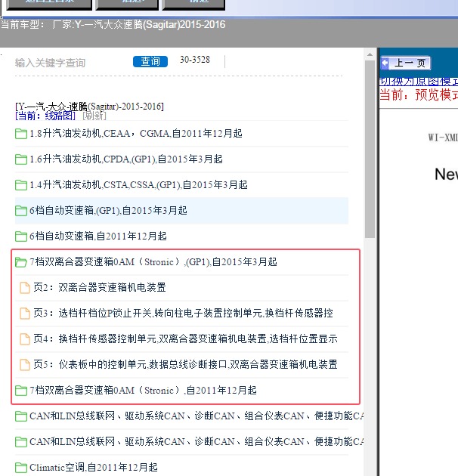Click folder icon for 1.8升汽油发动机
Viewport: 458px width, 476px height.
(x=21, y=134)
